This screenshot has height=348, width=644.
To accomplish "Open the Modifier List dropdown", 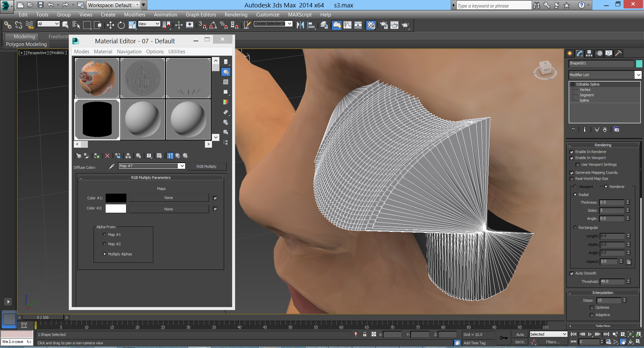I will (638, 75).
